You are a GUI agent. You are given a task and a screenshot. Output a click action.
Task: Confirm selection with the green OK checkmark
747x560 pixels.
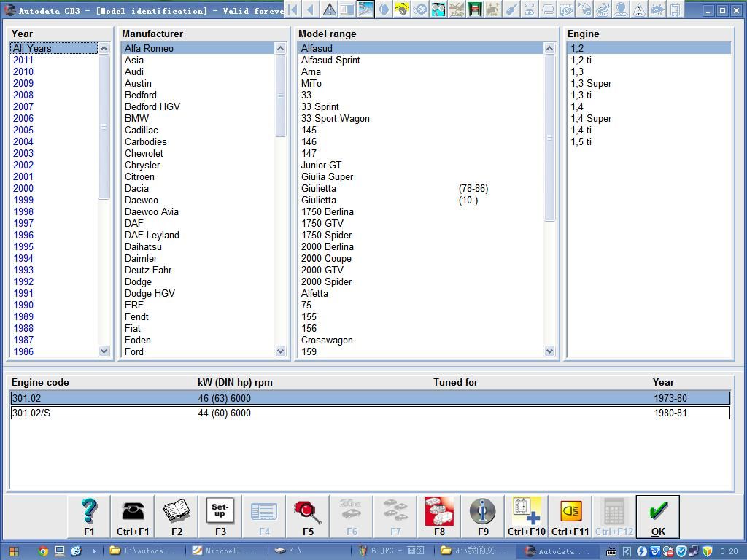657,516
